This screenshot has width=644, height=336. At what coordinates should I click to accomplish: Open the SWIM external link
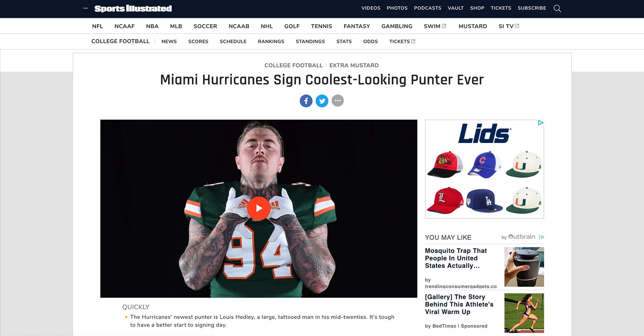tap(435, 26)
